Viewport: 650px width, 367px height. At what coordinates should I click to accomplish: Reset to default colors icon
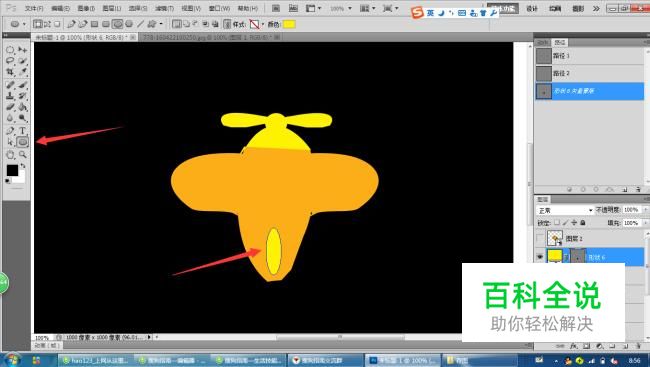pos(7,181)
